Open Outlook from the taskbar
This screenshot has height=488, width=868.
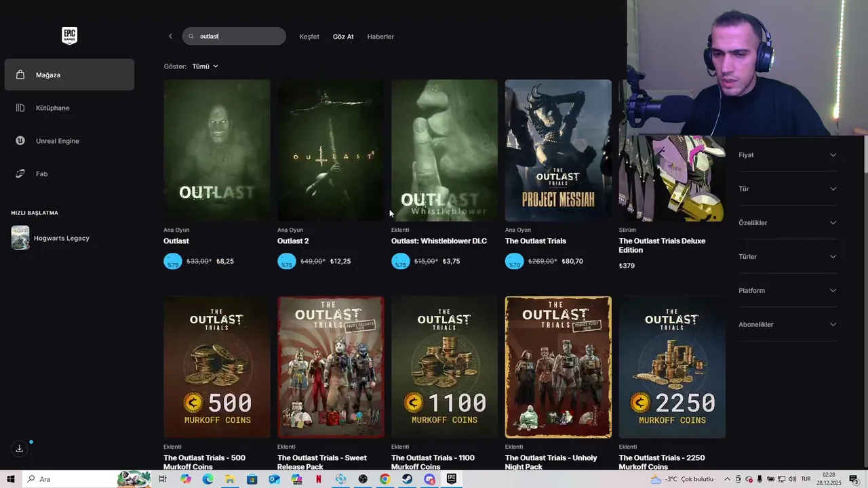coord(274,479)
